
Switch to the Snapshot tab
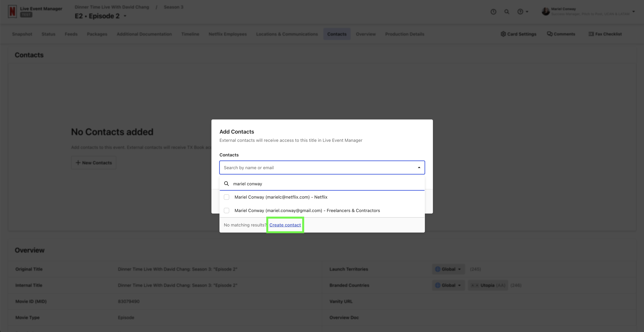coord(22,34)
